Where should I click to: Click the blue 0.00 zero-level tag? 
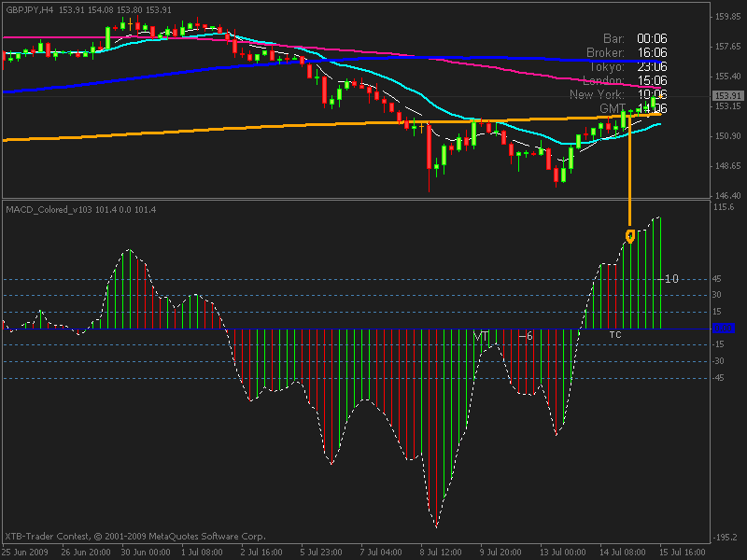(723, 329)
